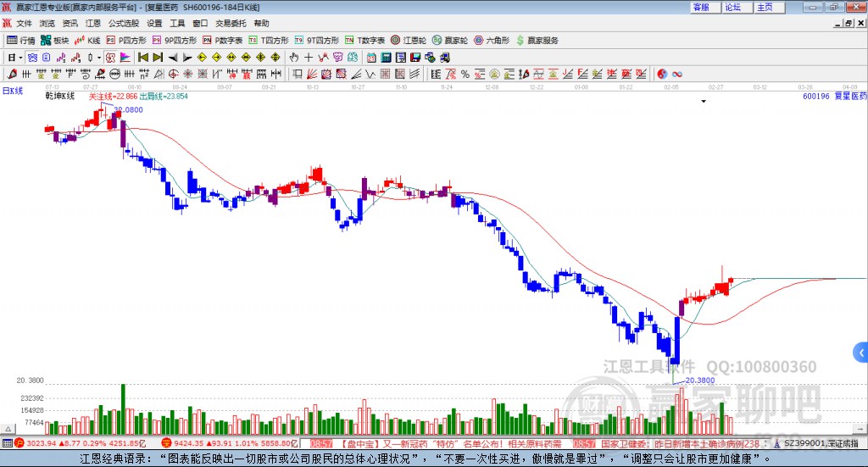Image resolution: width=868 pixels, height=467 pixels.
Task: Open the 赢家轮 wheel tool
Action: tap(450, 41)
